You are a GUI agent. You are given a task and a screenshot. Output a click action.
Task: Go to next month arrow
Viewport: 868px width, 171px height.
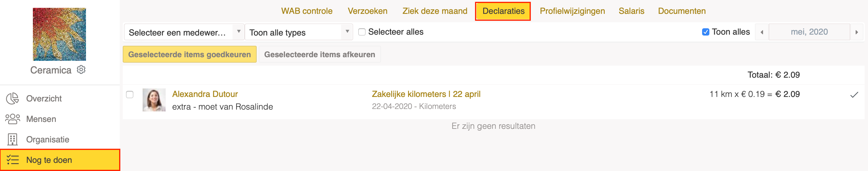point(857,32)
